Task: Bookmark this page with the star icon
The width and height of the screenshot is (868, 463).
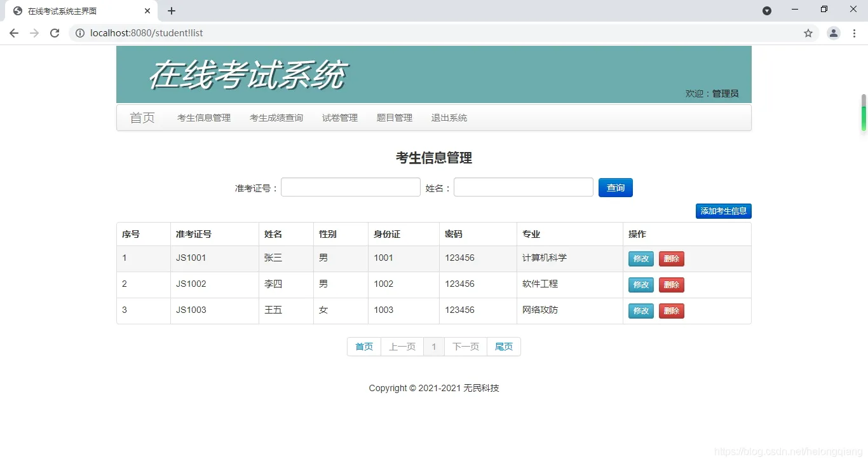Action: pos(808,33)
